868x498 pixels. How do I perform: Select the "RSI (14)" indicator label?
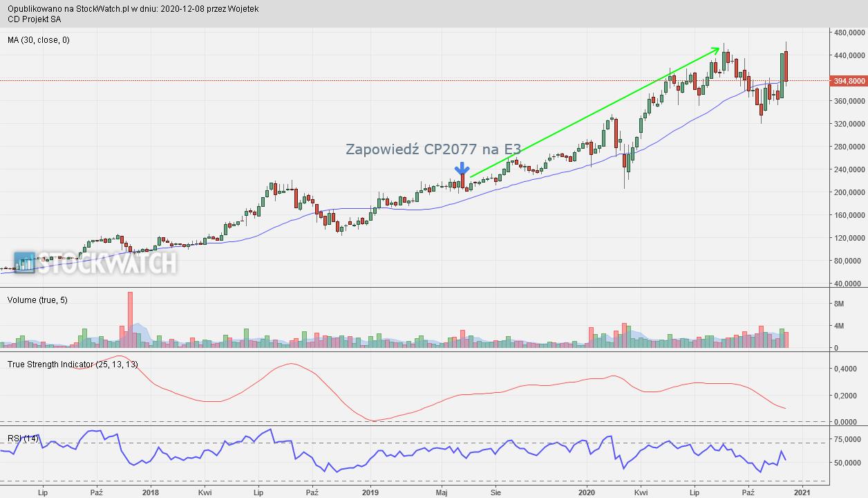tap(23, 439)
